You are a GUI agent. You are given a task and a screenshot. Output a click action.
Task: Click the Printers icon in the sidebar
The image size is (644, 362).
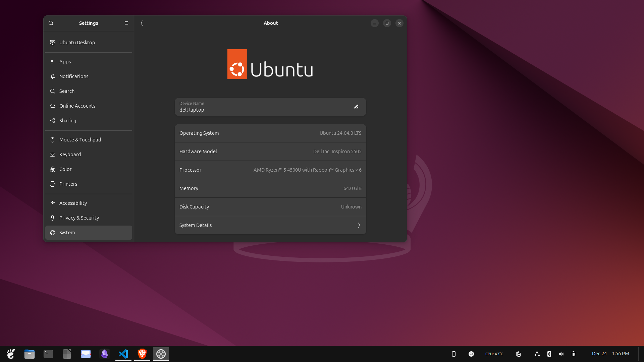click(52, 184)
